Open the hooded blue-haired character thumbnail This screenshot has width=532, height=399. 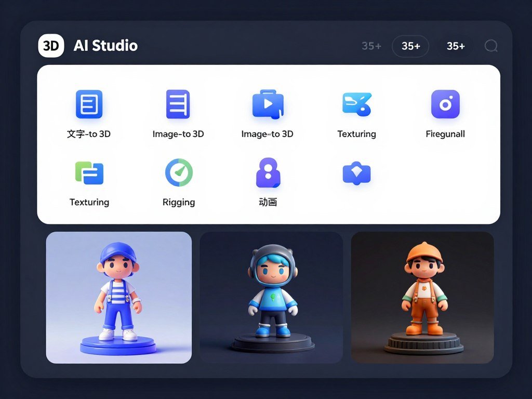tap(271, 298)
